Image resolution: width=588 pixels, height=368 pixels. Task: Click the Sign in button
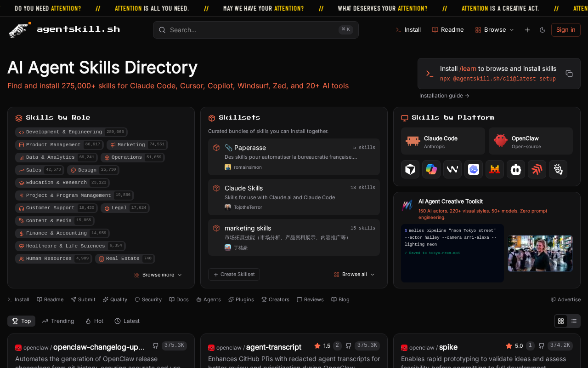click(x=565, y=30)
